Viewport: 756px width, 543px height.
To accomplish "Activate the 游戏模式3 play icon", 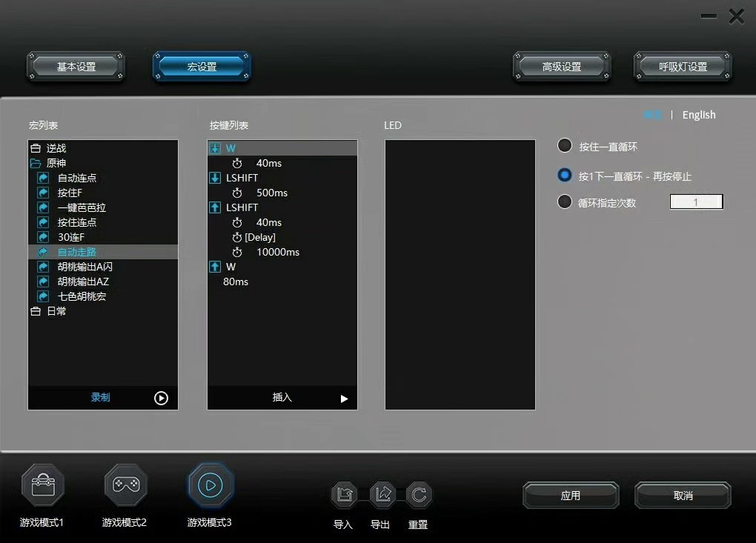I will [210, 485].
